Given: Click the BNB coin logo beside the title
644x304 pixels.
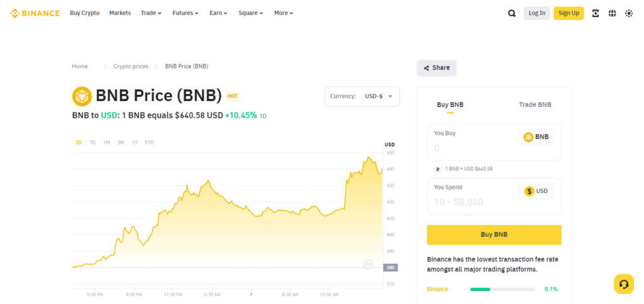Looking at the screenshot, I should (82, 96).
